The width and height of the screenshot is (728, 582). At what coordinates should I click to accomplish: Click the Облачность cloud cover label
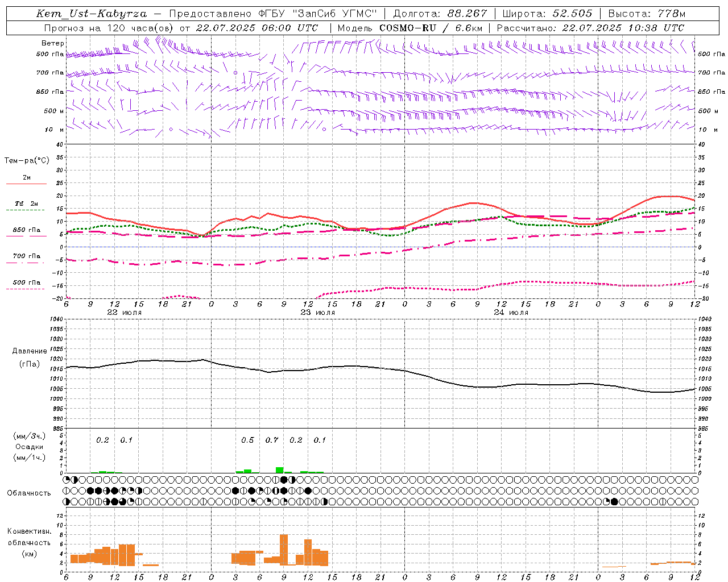point(29,493)
